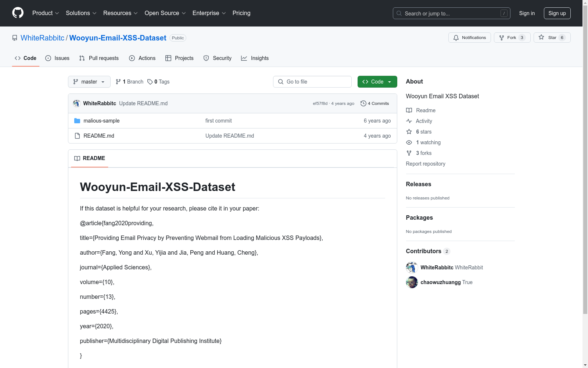The height and width of the screenshot is (368, 588).
Task: Open chaowuzhuangg contributor profile name
Action: (x=441, y=282)
